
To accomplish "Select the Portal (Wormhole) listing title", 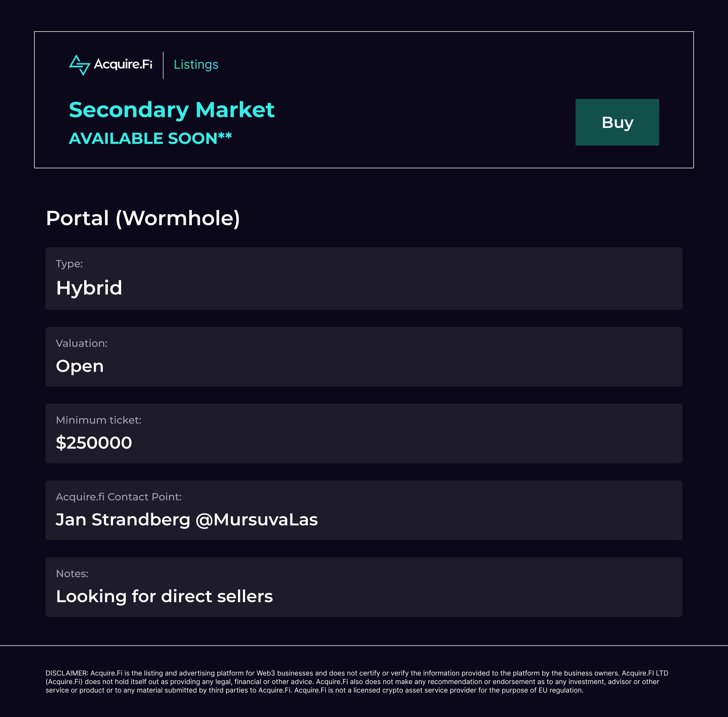I will pos(143,218).
